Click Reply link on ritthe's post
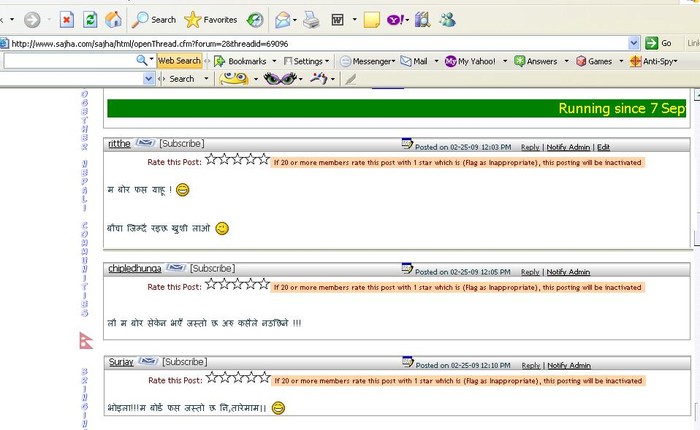The width and height of the screenshot is (700, 430). pyautogui.click(x=530, y=147)
